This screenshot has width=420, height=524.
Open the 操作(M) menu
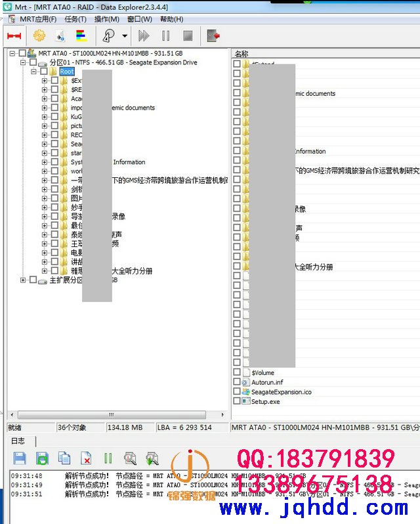pos(106,19)
